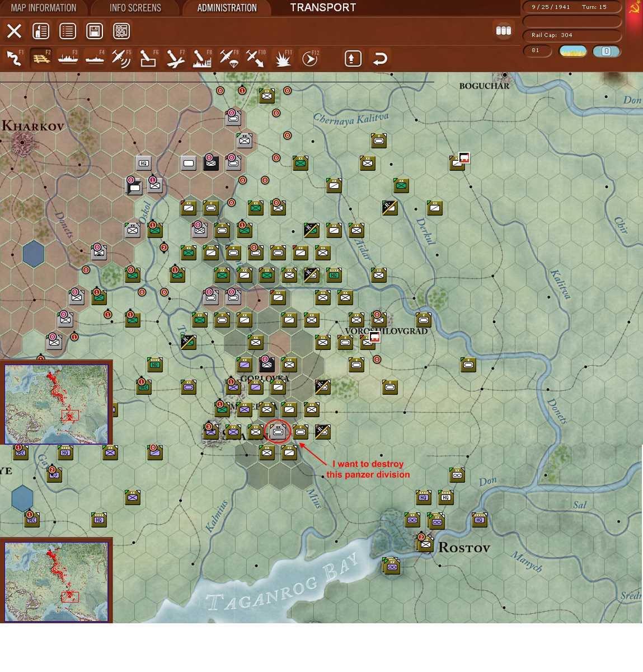Select the bomb airfield mission (F8)
This screenshot has height=672, width=643.
(202, 58)
